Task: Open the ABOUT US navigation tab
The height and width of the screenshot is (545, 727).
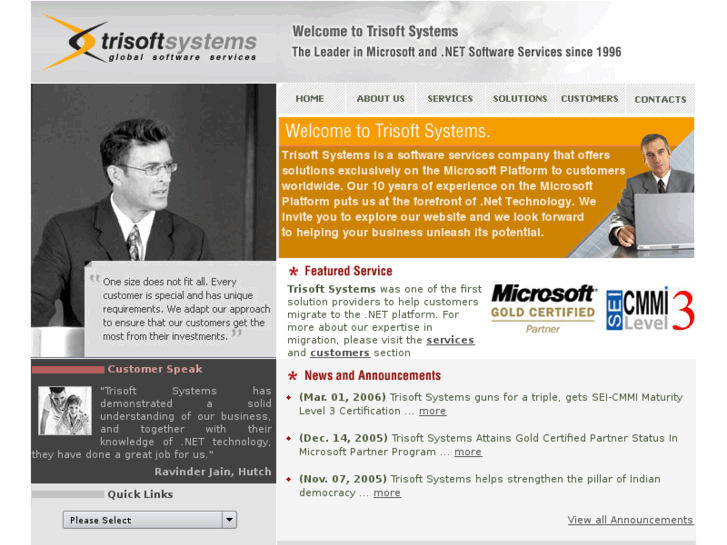Action: coord(380,99)
